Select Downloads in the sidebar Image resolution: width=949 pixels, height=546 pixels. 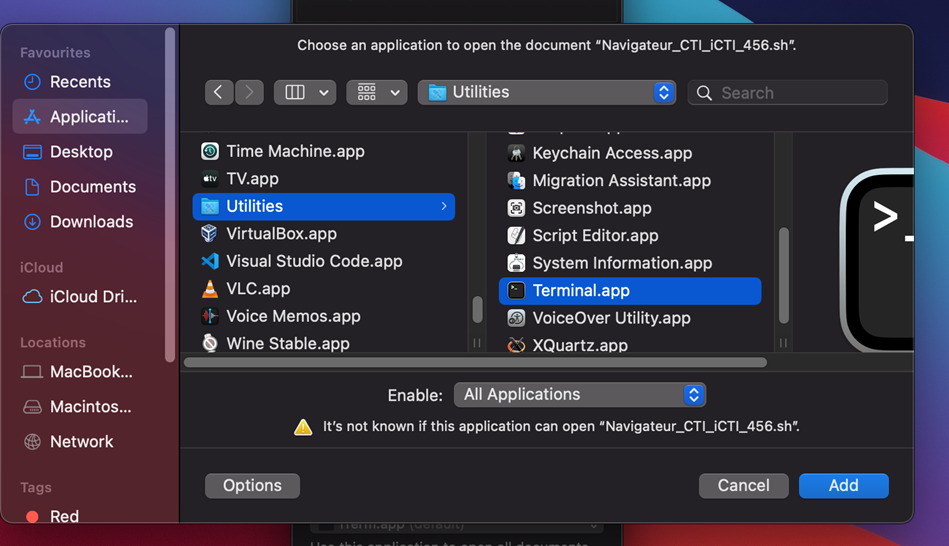tap(91, 222)
